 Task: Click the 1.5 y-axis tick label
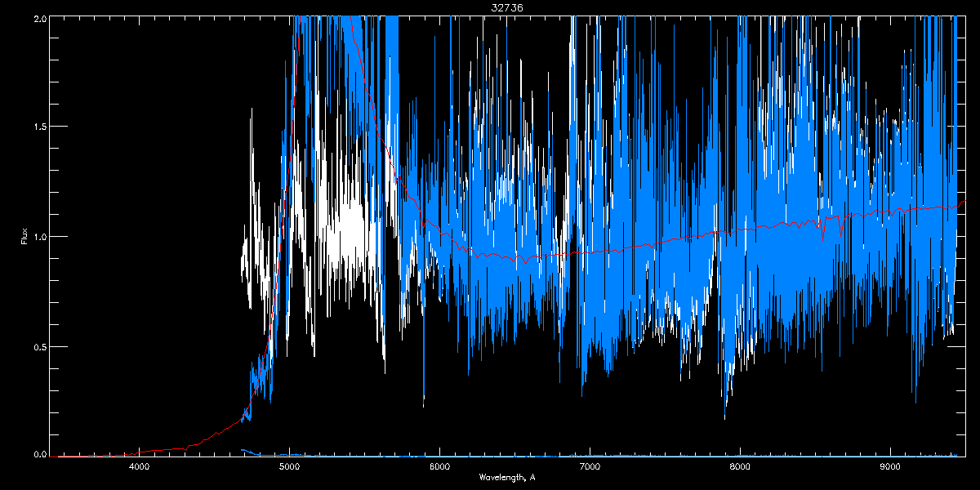pos(40,127)
